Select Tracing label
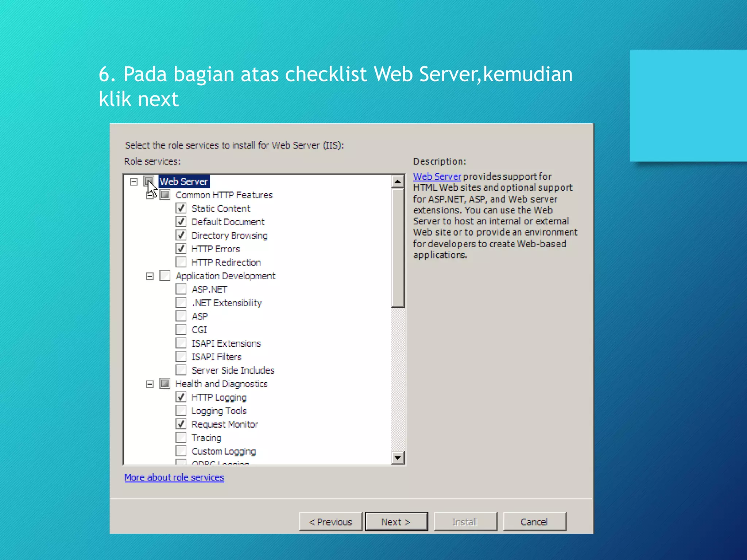The width and height of the screenshot is (747, 560). tap(206, 438)
